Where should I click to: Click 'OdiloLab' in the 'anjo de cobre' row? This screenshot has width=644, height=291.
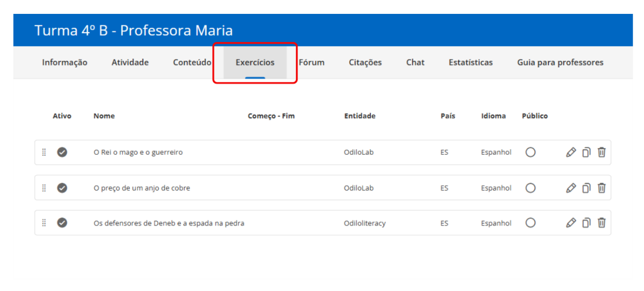click(x=358, y=188)
